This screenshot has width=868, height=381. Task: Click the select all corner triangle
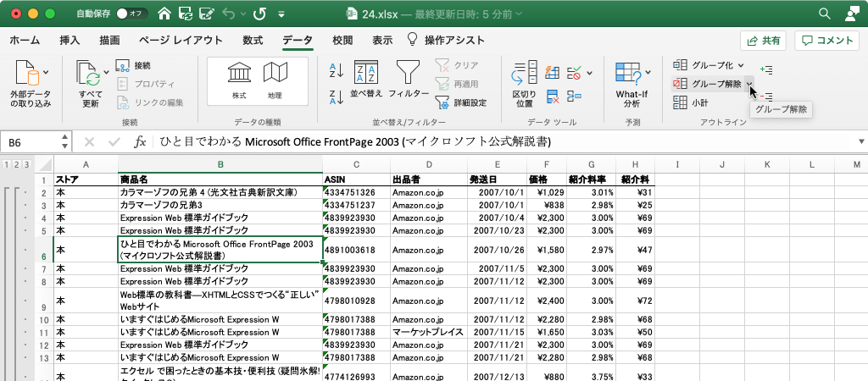[45, 165]
